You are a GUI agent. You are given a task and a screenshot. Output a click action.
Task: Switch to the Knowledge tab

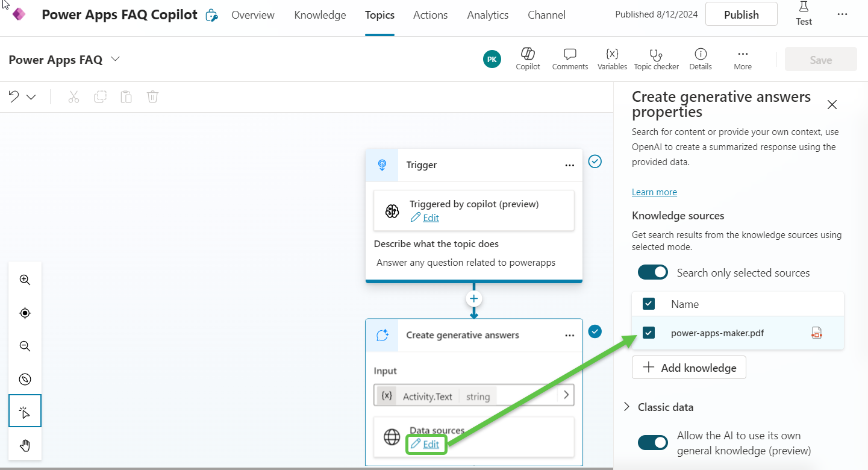point(320,14)
